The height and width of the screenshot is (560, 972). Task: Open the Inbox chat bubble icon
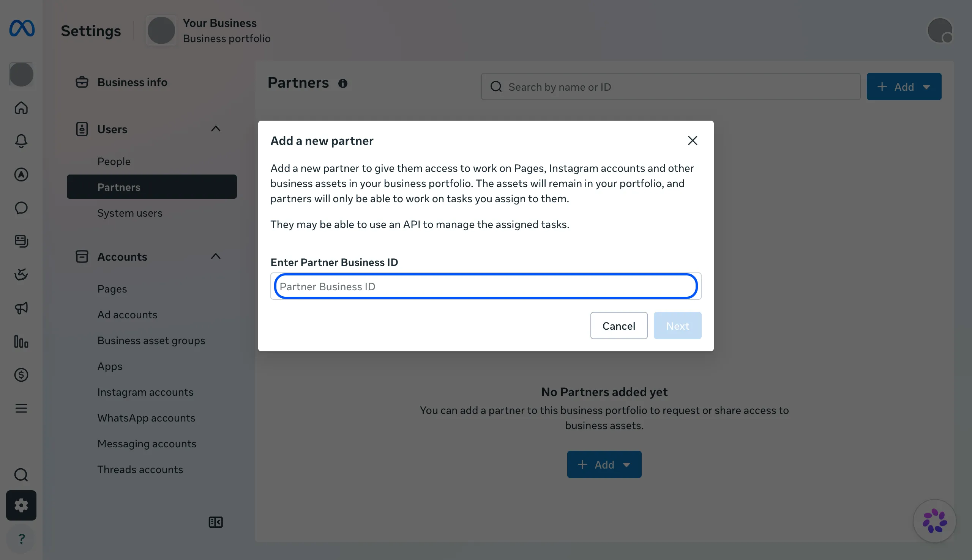click(x=21, y=208)
